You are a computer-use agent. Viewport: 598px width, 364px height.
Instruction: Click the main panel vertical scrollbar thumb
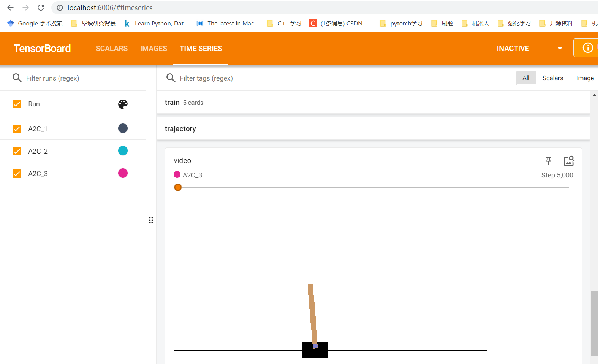point(594,323)
